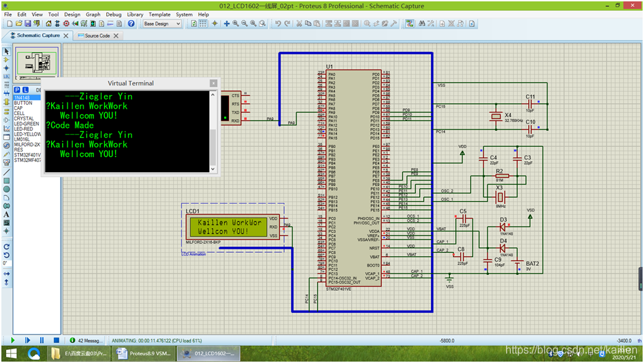Toggle the wire autorouter icon
The image size is (644, 363).
pyautogui.click(x=410, y=24)
